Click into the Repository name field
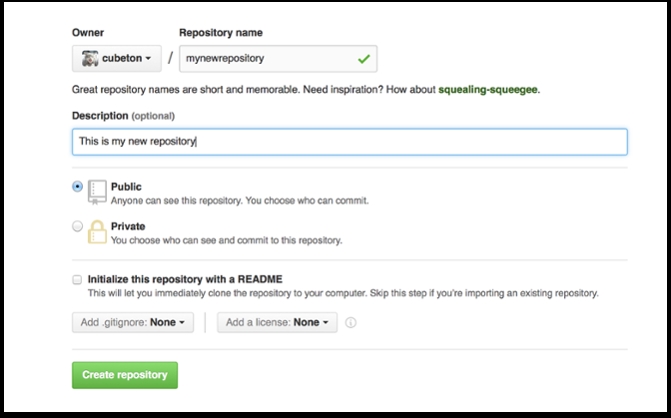The height and width of the screenshot is (418, 671). [x=278, y=59]
